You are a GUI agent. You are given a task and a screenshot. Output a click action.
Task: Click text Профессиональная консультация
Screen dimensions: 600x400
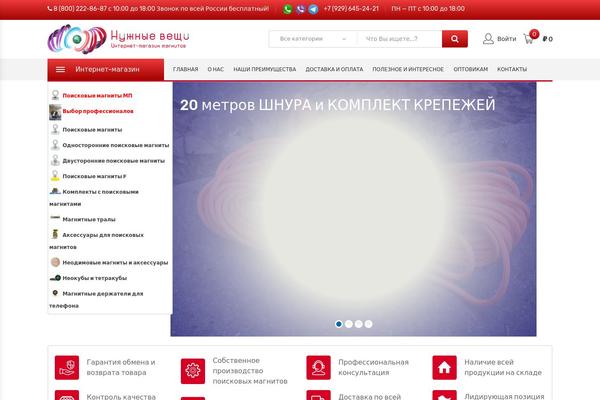point(373,367)
